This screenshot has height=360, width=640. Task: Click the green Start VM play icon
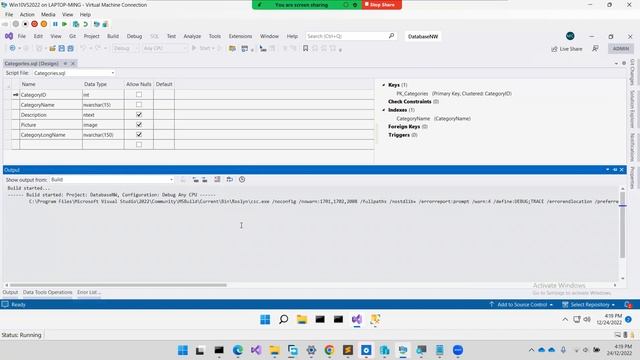click(64, 24)
